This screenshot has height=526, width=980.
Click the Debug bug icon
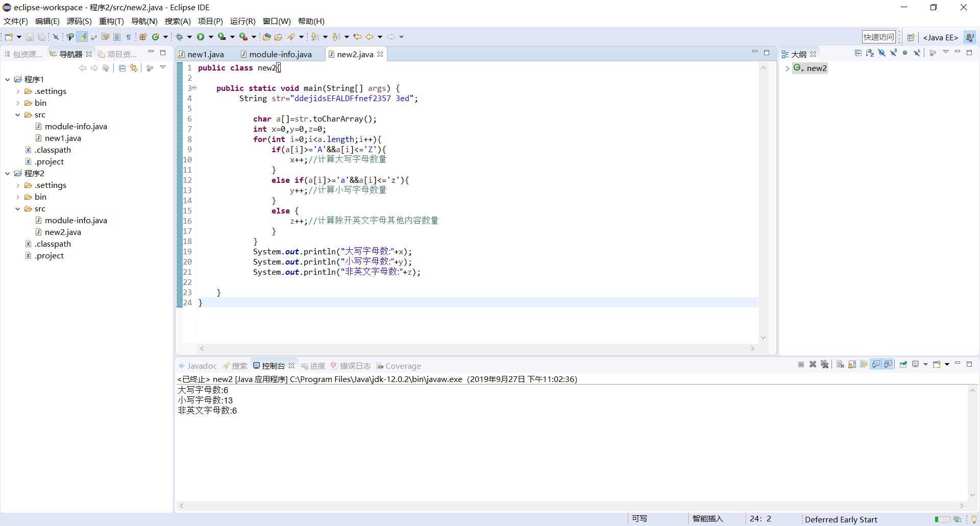(x=179, y=37)
